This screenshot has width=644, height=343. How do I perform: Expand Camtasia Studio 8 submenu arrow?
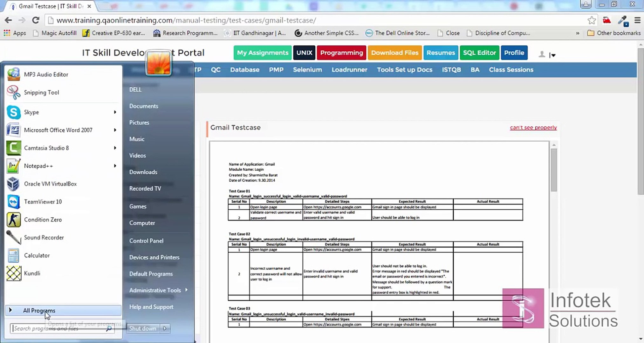115,148
